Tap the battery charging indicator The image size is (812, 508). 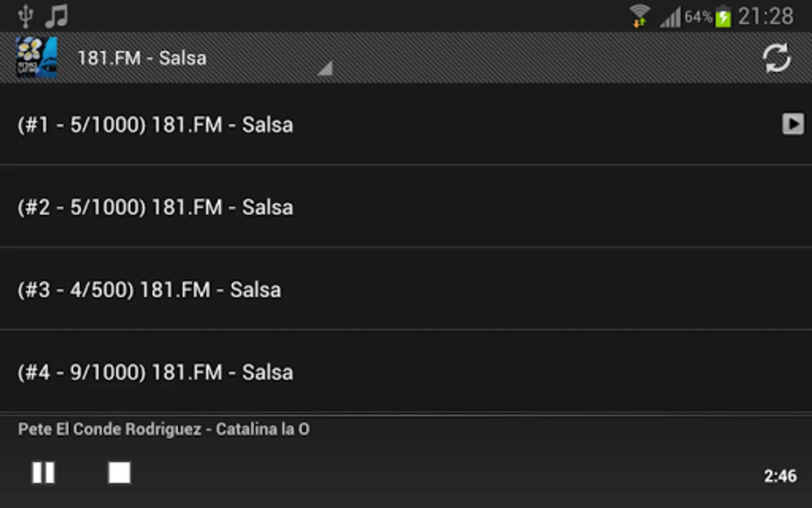pos(723,16)
